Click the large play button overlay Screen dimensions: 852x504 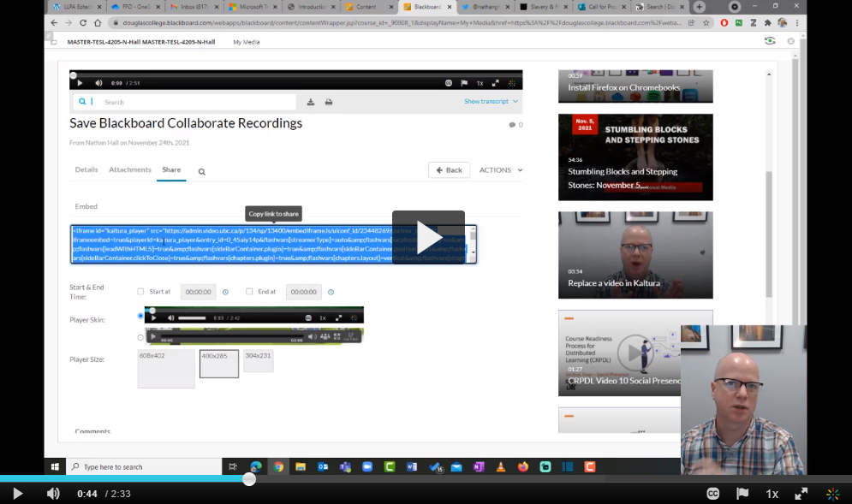[428, 237]
